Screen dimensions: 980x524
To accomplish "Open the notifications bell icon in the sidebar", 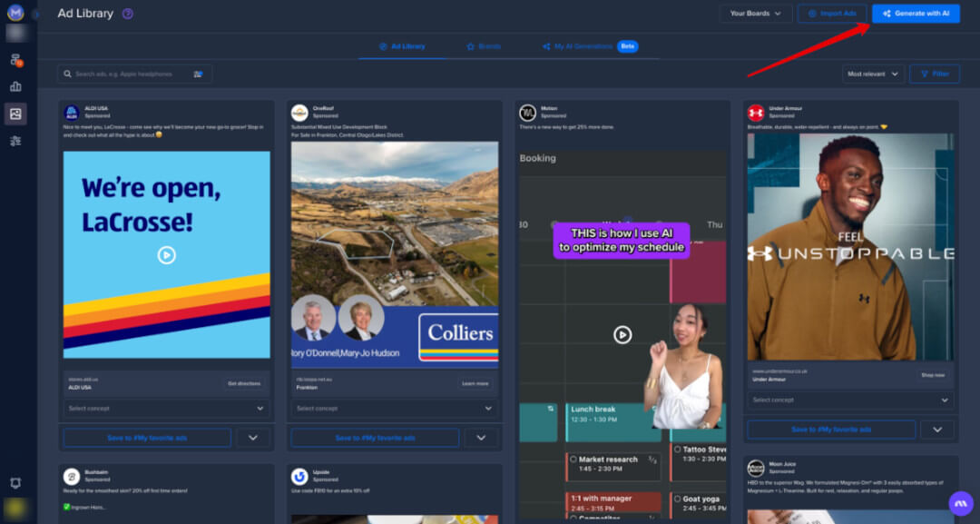I will 15,483.
